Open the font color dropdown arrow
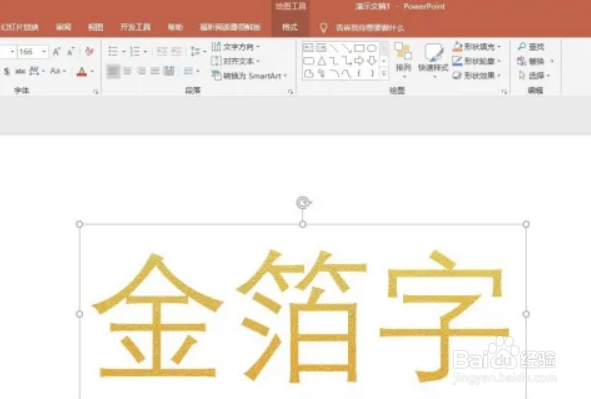 pos(92,71)
